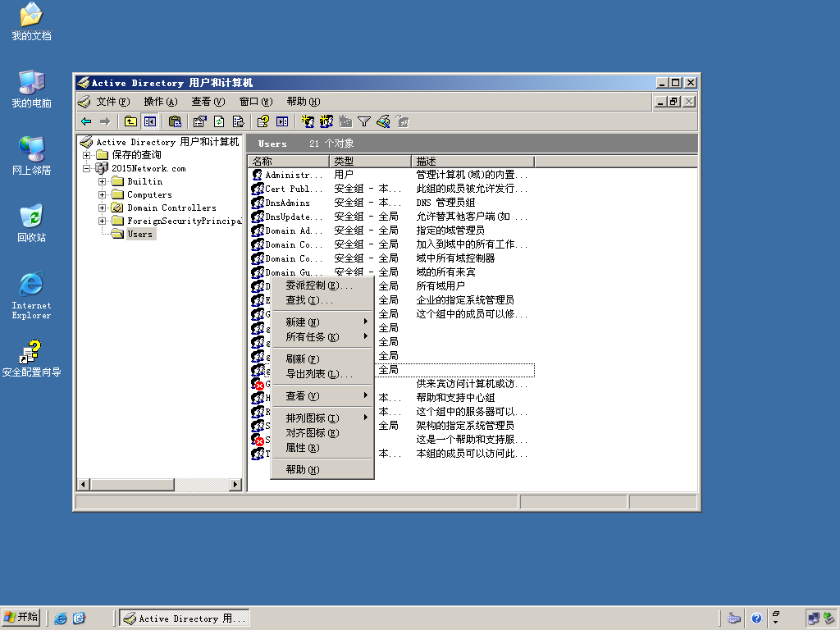Viewport: 840px width, 630px height.
Task: Click the blue help icon in system tray
Action: (x=756, y=619)
